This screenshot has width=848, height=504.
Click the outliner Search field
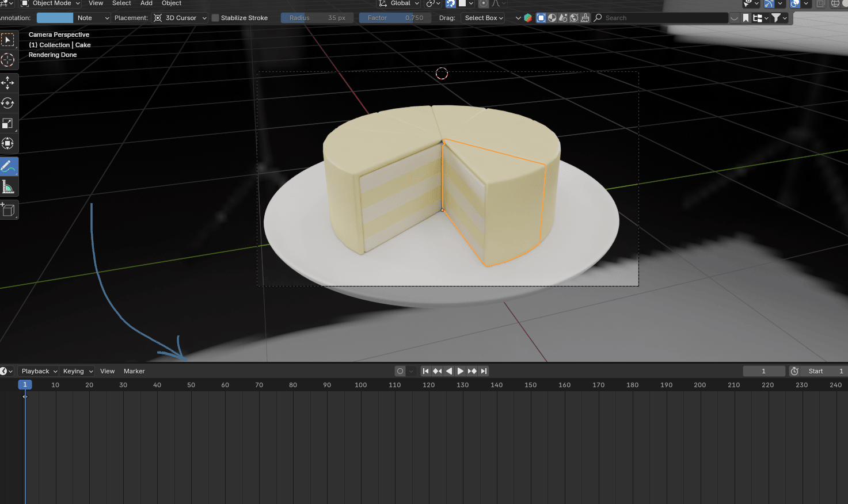pos(662,18)
